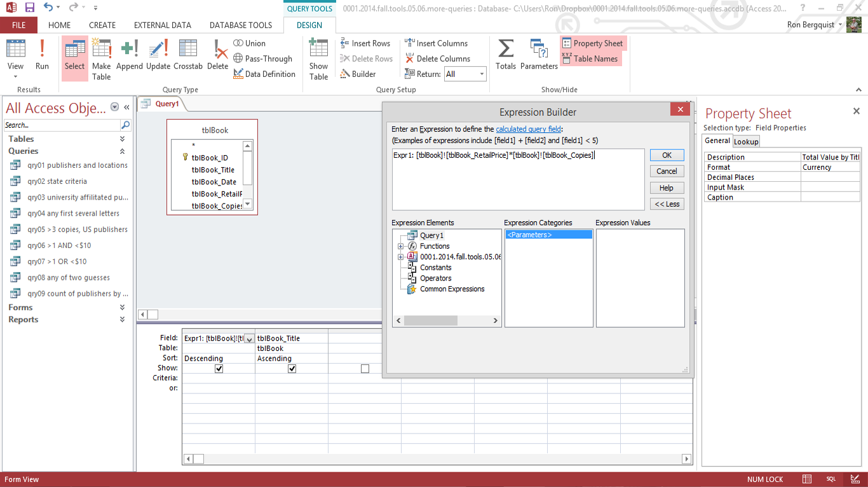Switch to the DATABASE TOOLS ribbon tab
The height and width of the screenshot is (487, 868).
(241, 25)
